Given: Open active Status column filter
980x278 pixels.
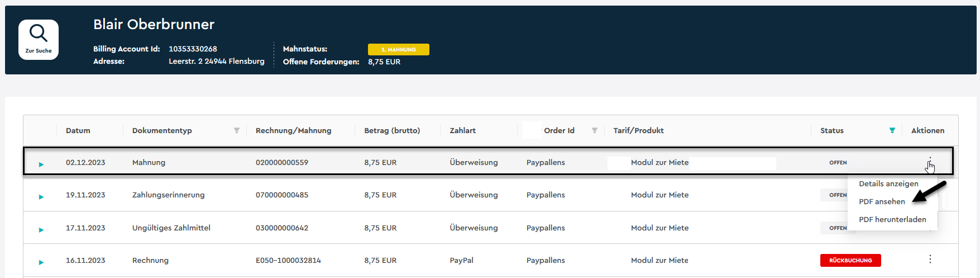Looking at the screenshot, I should [892, 130].
